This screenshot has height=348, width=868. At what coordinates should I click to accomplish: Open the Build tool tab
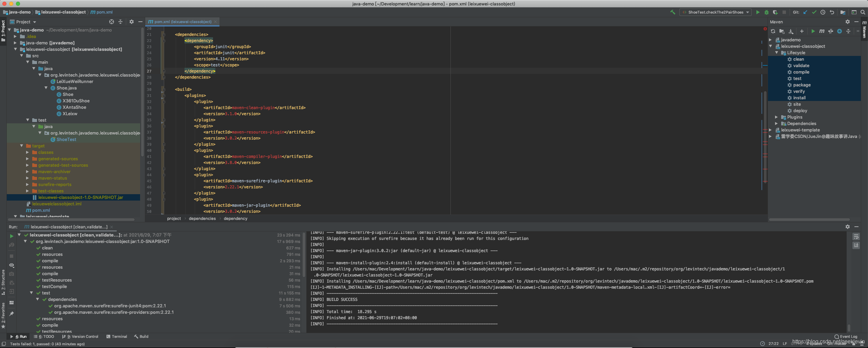tap(141, 336)
